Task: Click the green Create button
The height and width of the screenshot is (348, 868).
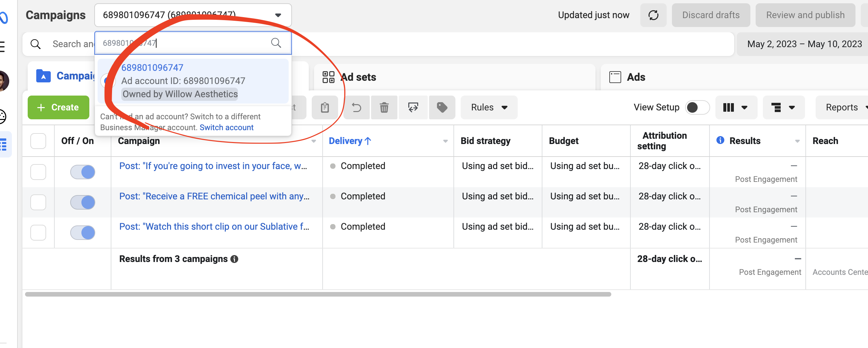Action: [58, 107]
